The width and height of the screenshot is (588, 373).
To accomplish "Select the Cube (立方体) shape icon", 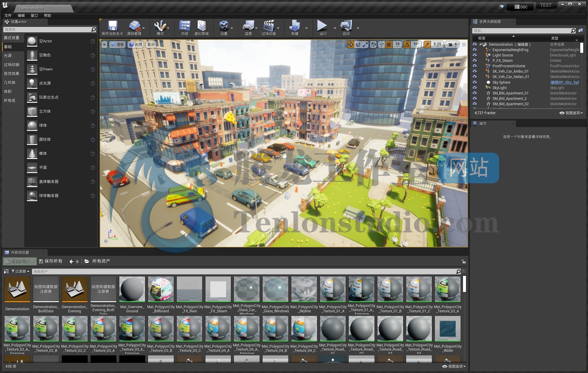I will click(x=32, y=111).
